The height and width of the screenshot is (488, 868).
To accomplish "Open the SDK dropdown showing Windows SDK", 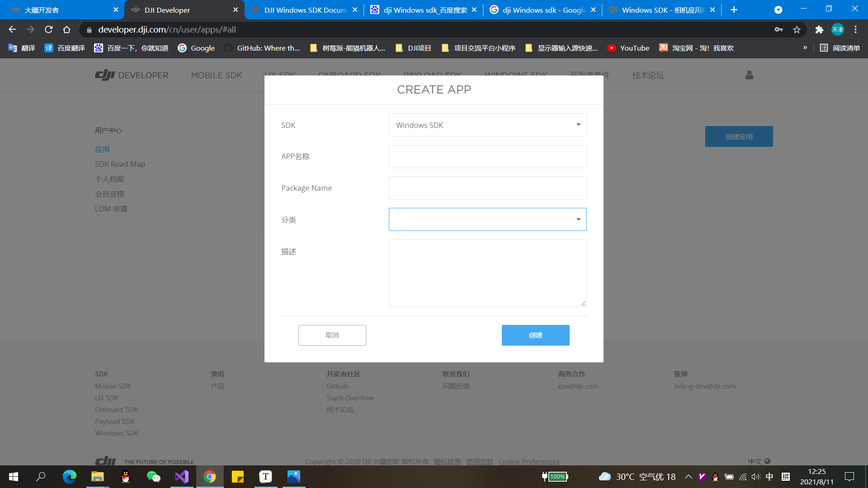I will [x=487, y=125].
